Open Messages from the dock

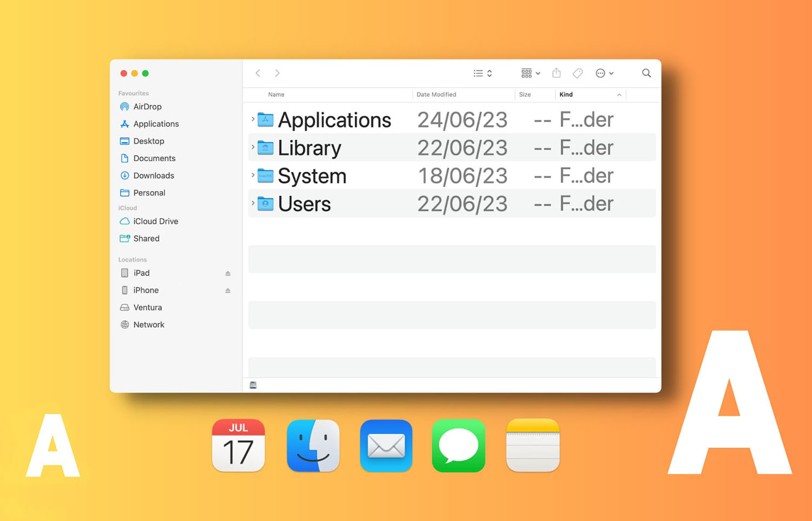pos(459,446)
